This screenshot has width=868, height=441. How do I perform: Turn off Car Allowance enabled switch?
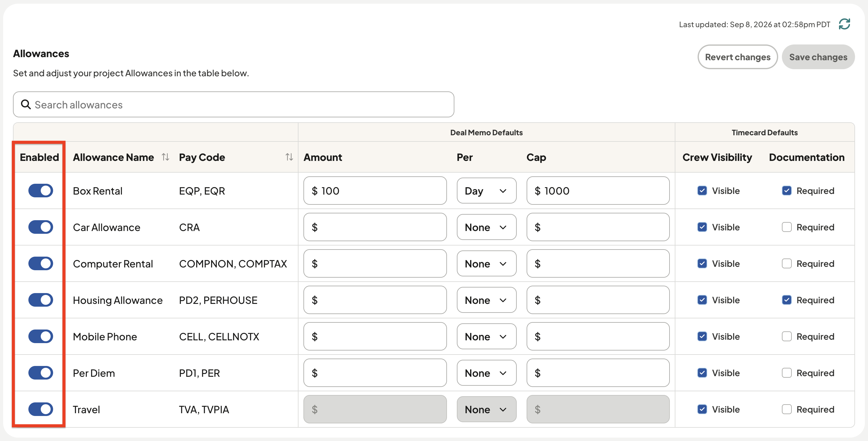coord(41,227)
